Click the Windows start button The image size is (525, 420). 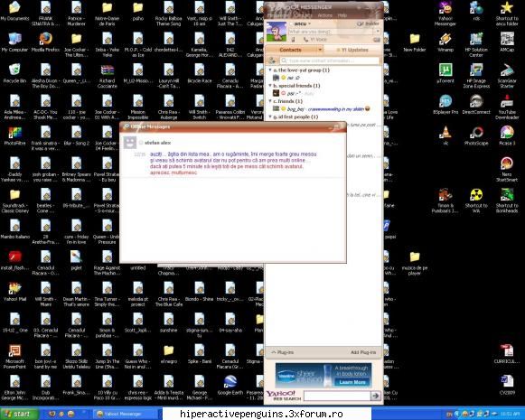[x=18, y=414]
